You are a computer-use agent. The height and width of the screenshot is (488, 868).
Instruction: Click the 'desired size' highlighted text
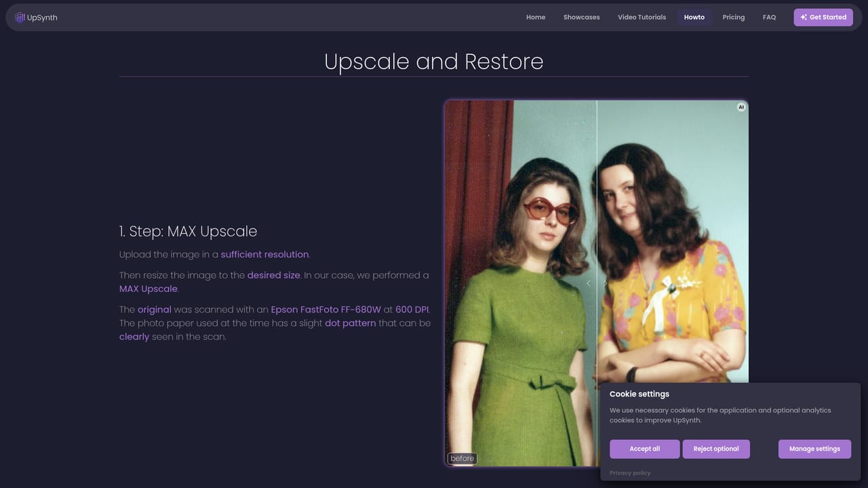coord(273,275)
